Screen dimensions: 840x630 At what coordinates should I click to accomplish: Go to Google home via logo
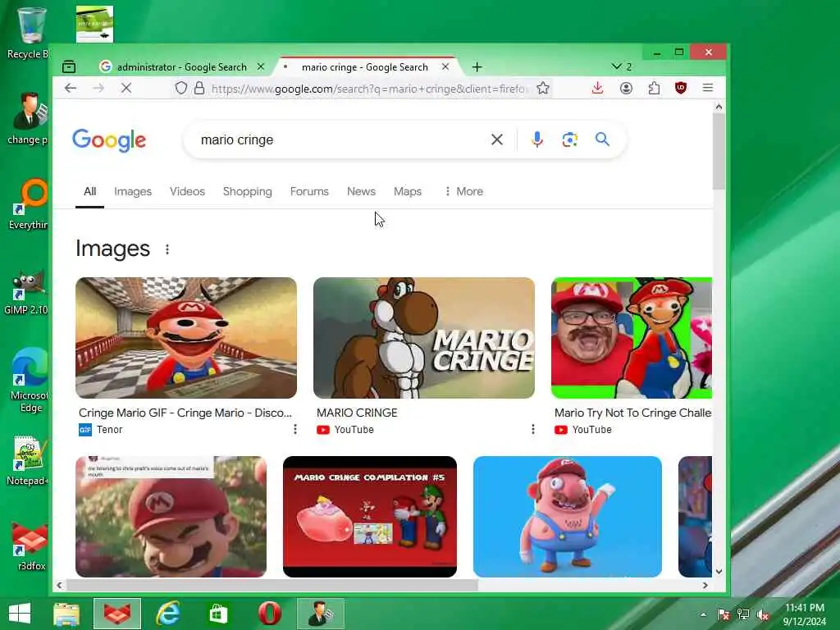click(x=109, y=140)
